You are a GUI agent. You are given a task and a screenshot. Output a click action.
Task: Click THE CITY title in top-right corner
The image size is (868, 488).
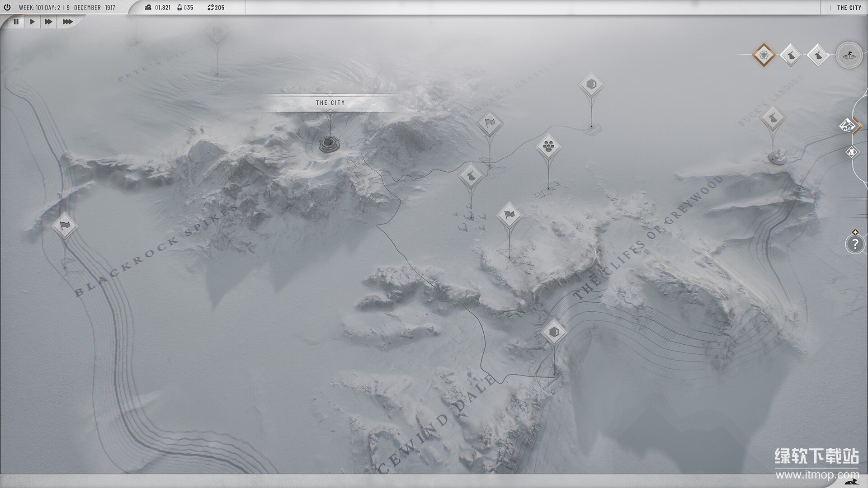849,8
